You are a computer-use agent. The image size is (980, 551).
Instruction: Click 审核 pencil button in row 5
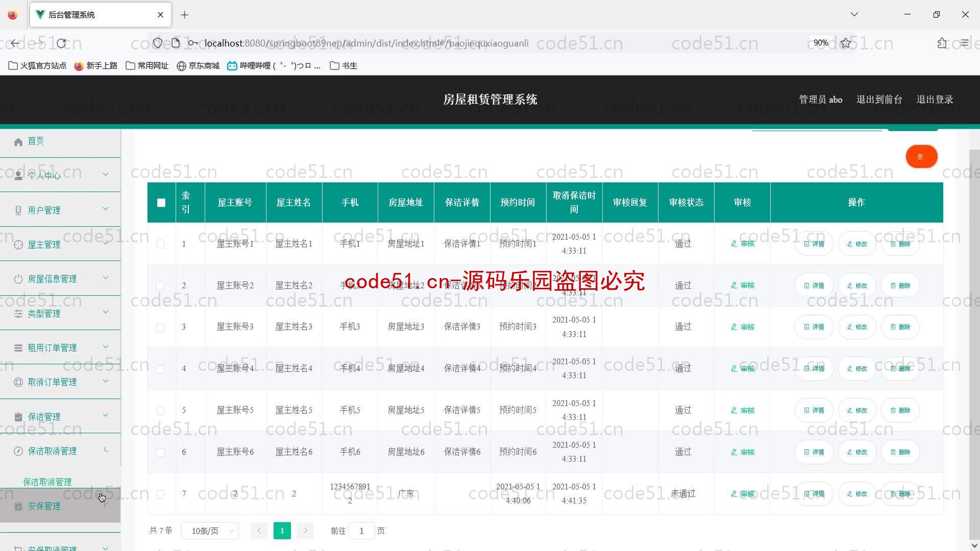[x=742, y=410]
